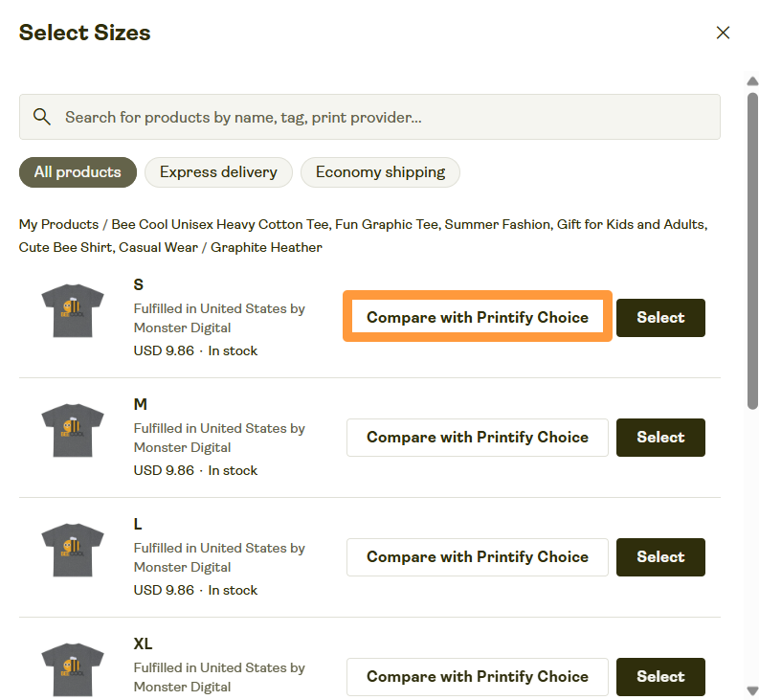
Task: Compare size L with Printify Choice
Action: point(477,557)
